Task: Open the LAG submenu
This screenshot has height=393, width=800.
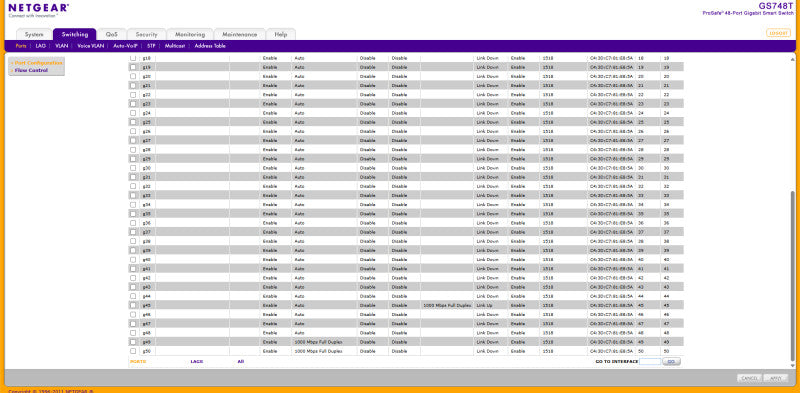Action: click(41, 46)
